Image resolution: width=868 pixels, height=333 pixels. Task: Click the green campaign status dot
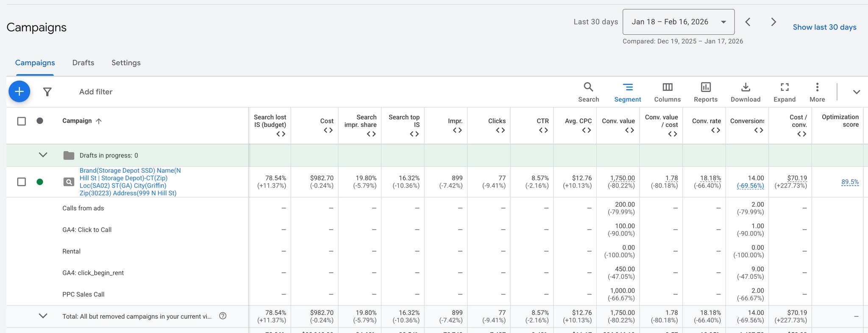(x=40, y=182)
